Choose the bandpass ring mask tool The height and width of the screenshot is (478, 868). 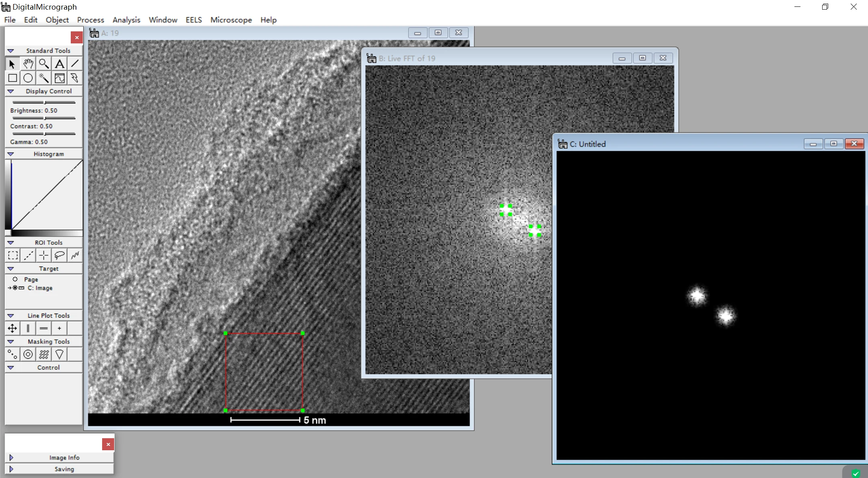point(28,354)
